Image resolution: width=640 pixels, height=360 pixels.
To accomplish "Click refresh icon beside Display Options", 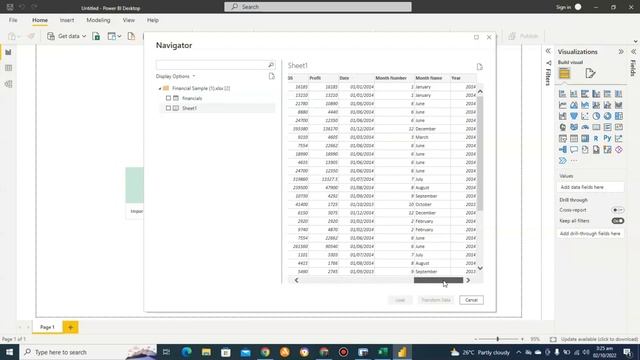I will [271, 76].
